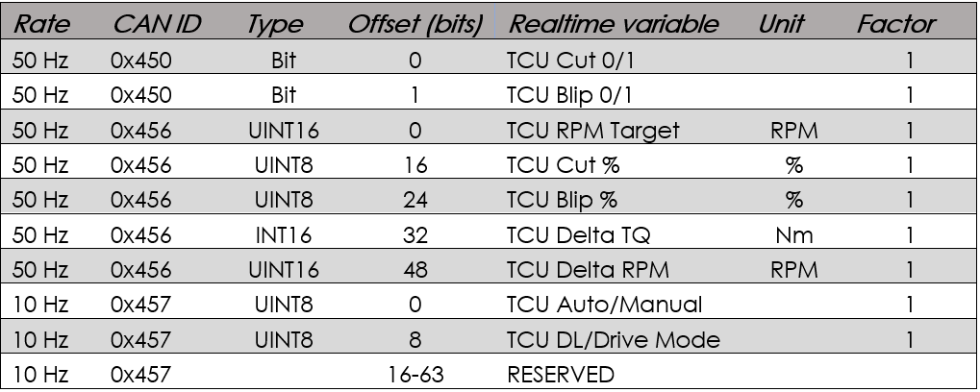This screenshot has width=980, height=392.
Task: Select the TCU Delta RPM variable
Action: click(x=586, y=270)
